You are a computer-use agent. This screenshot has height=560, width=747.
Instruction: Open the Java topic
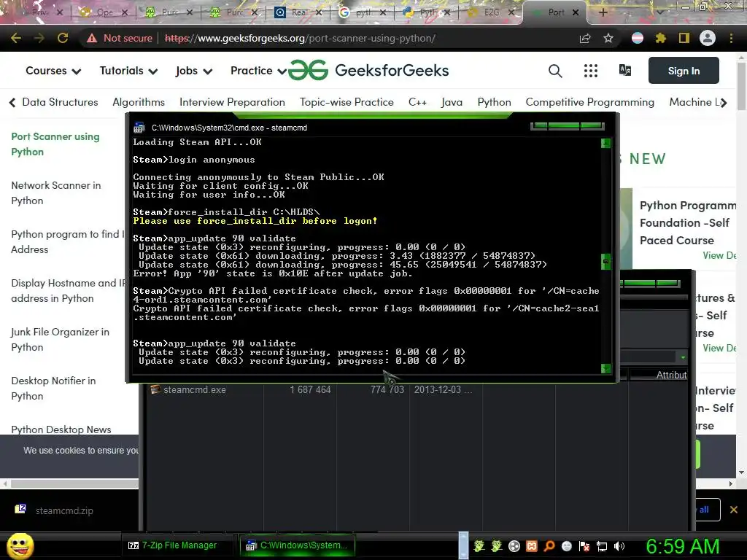pyautogui.click(x=452, y=102)
